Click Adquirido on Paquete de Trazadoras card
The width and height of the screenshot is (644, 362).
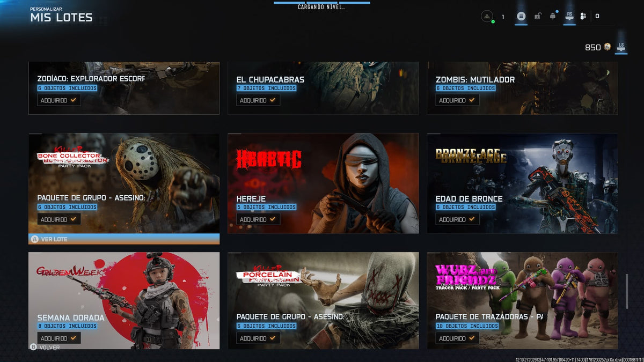pyautogui.click(x=457, y=338)
